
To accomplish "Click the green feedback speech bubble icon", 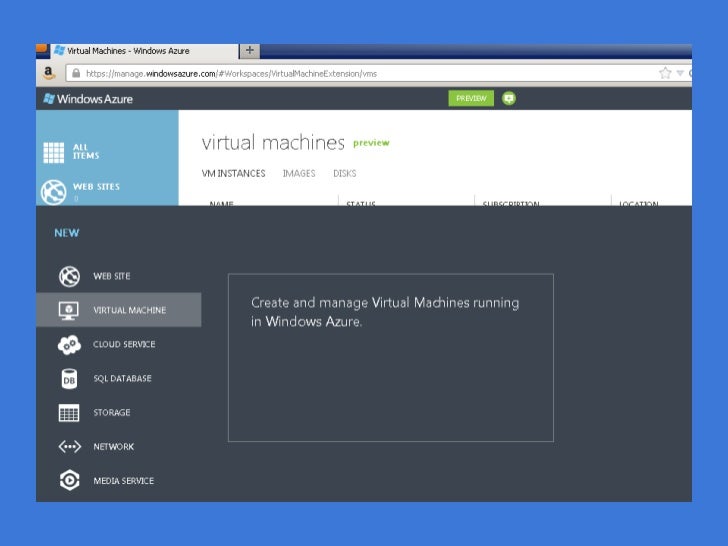I will pos(509,98).
